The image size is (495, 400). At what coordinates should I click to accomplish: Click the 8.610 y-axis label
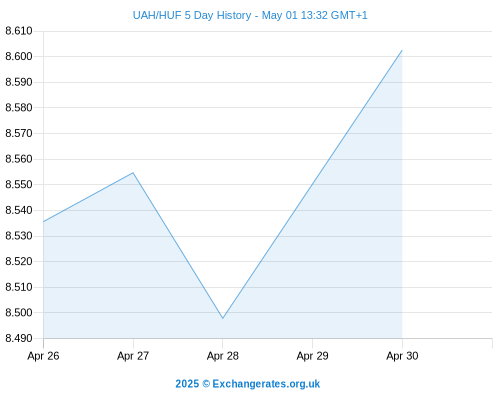pyautogui.click(x=19, y=31)
